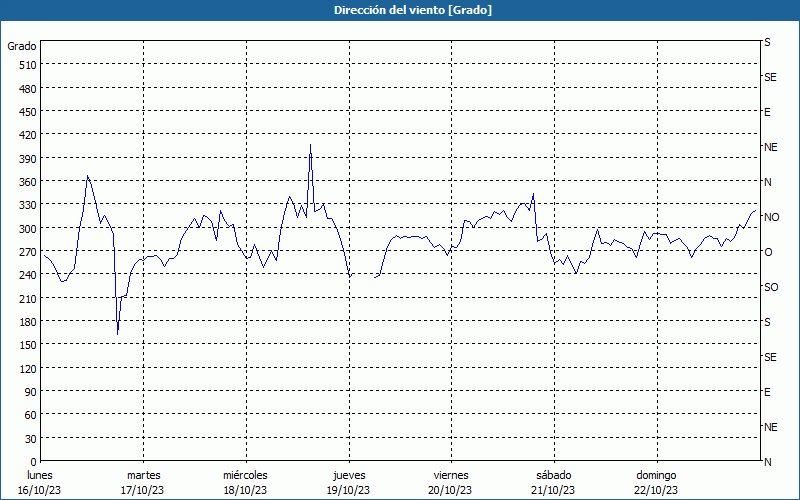Pick the 390 y-axis tick label
Viewport: 800px width, 500px height.
[28, 159]
